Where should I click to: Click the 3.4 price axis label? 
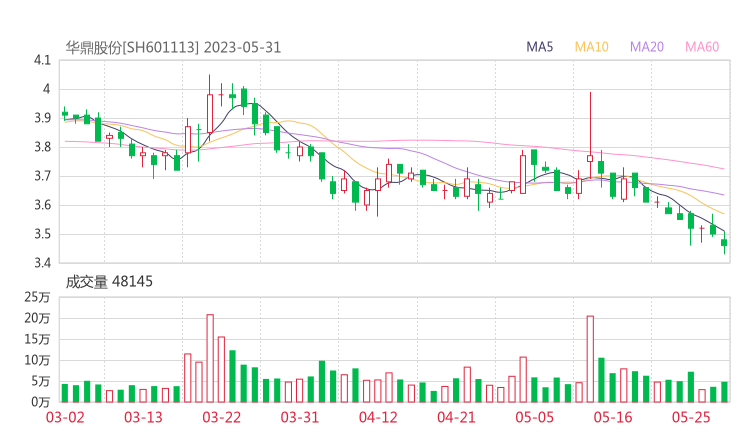coord(42,262)
